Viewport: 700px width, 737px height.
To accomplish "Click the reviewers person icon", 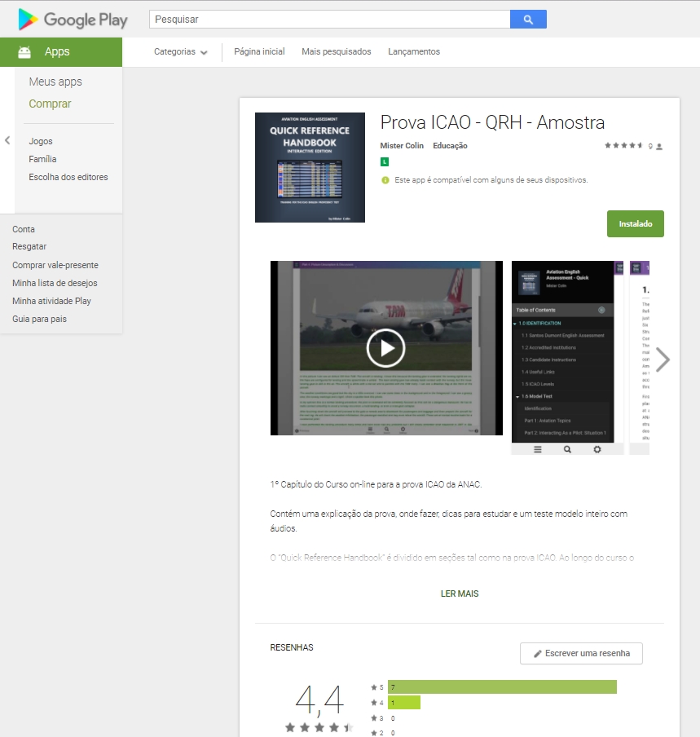I will [659, 147].
